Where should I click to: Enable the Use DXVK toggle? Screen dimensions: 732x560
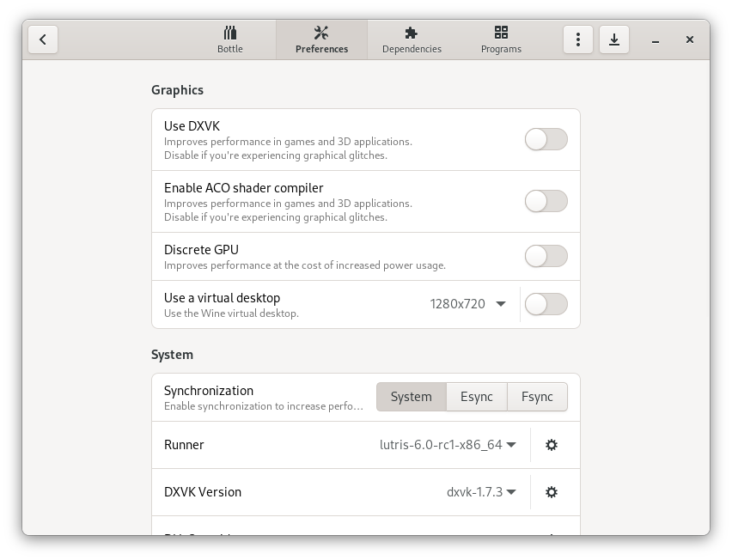coord(546,139)
